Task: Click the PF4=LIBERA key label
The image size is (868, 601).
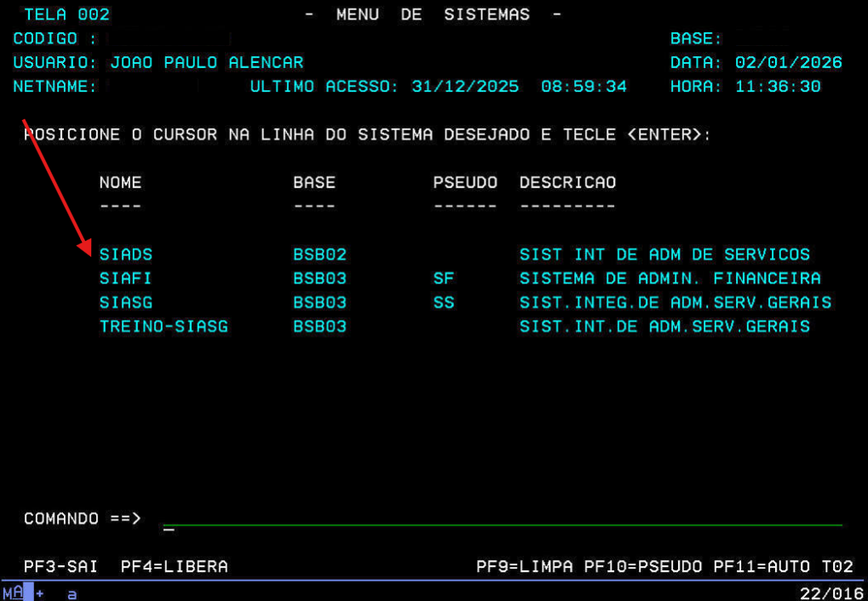Action: click(175, 567)
